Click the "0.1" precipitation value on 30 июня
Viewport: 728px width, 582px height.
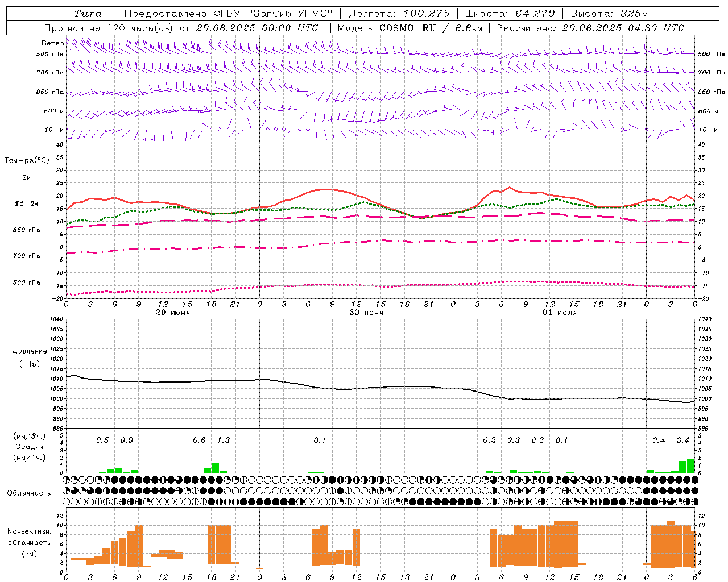[x=320, y=440]
